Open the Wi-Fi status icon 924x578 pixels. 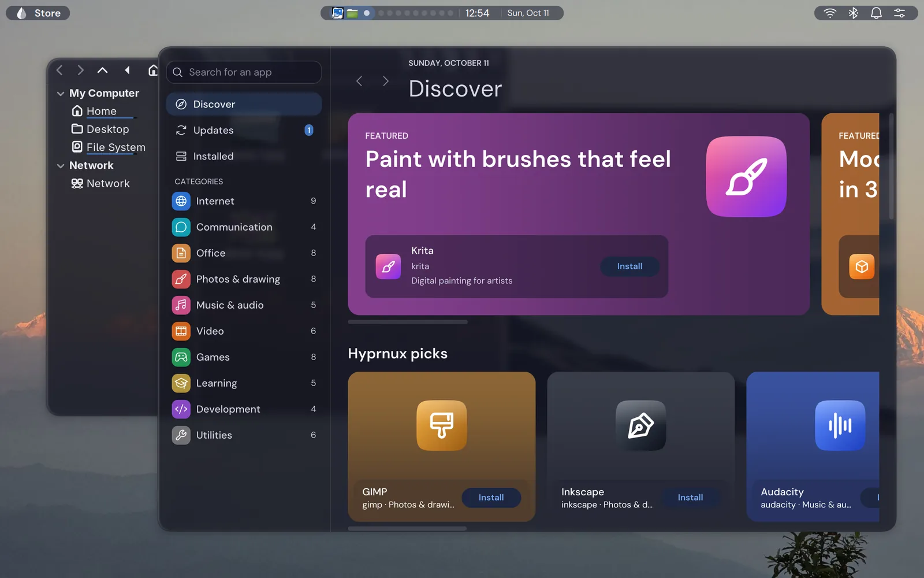pyautogui.click(x=830, y=13)
